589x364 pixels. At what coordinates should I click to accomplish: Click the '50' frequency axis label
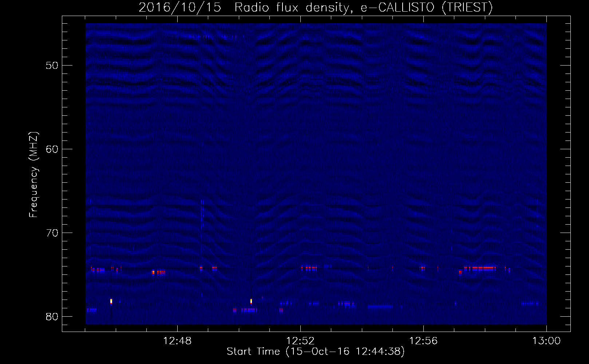(x=52, y=66)
